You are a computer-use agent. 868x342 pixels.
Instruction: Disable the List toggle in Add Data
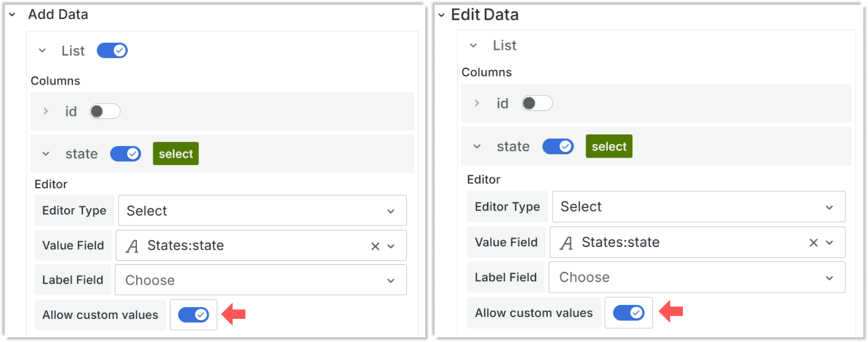pyautogui.click(x=113, y=50)
